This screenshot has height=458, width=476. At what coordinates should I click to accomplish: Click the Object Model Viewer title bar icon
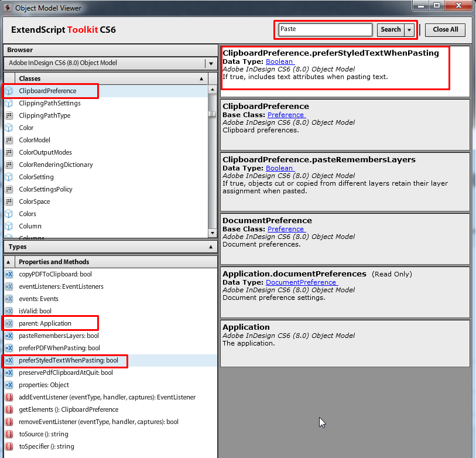click(8, 8)
